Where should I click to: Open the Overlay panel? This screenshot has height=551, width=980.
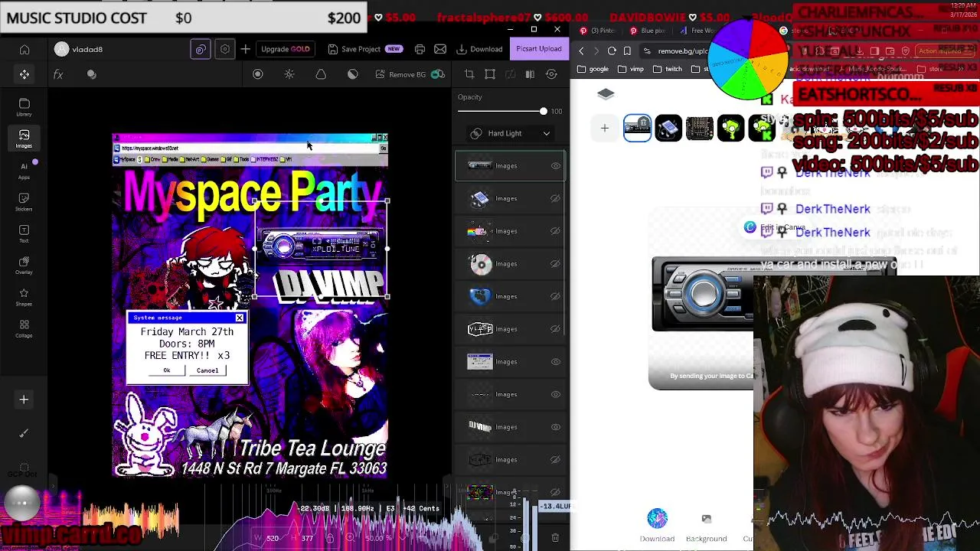(24, 265)
